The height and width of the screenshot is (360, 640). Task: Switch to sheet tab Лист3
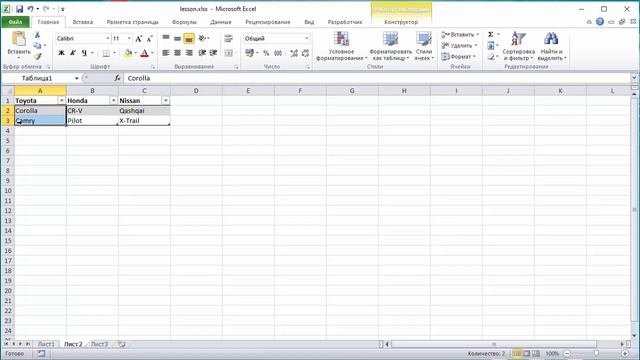point(99,344)
